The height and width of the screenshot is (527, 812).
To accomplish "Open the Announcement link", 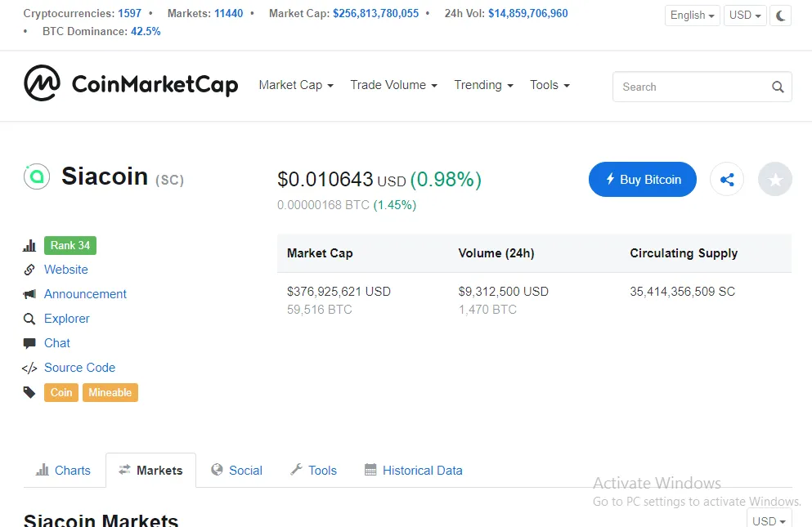I will tap(85, 294).
